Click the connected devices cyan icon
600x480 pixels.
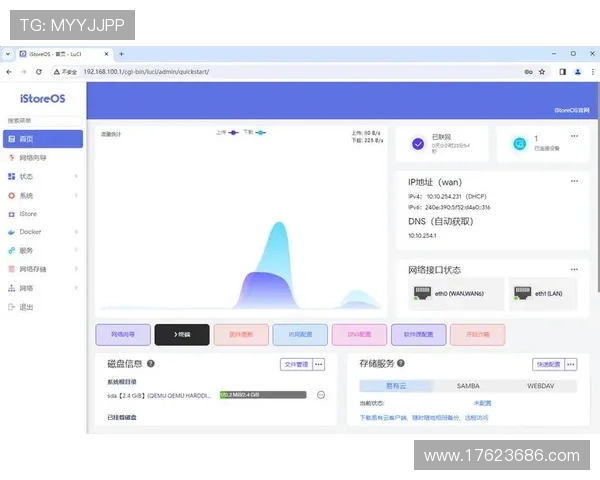[520, 144]
